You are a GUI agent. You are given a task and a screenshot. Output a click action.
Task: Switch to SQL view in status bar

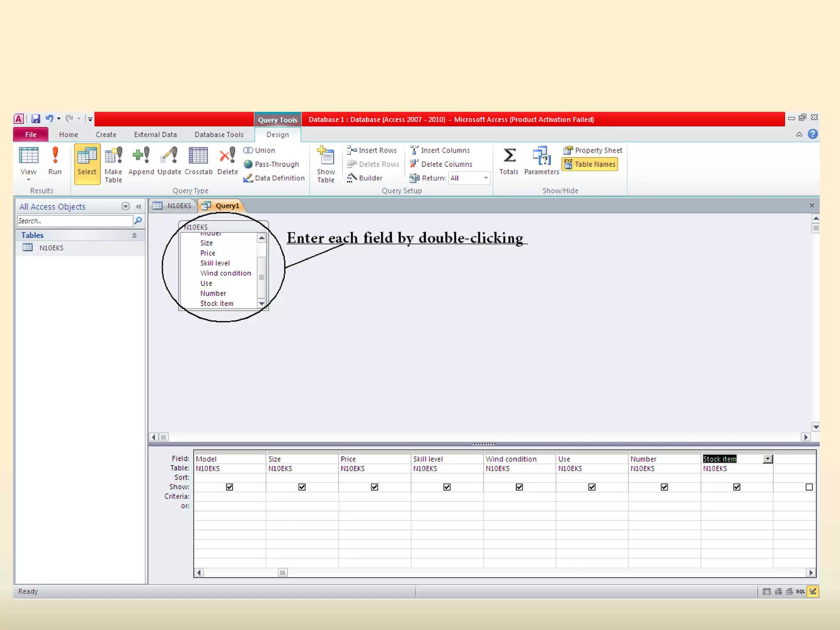click(800, 591)
